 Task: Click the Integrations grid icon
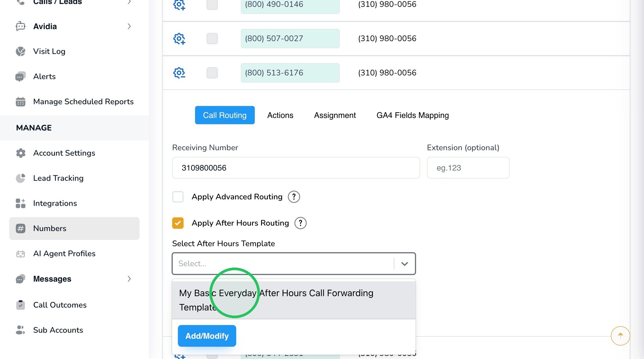(x=21, y=203)
